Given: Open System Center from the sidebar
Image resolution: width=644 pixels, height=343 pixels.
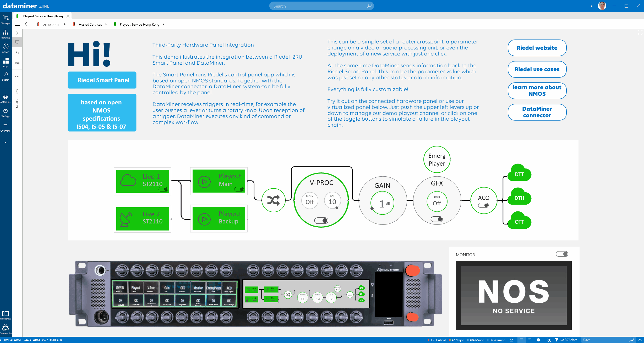Looking at the screenshot, I should pyautogui.click(x=6, y=99).
